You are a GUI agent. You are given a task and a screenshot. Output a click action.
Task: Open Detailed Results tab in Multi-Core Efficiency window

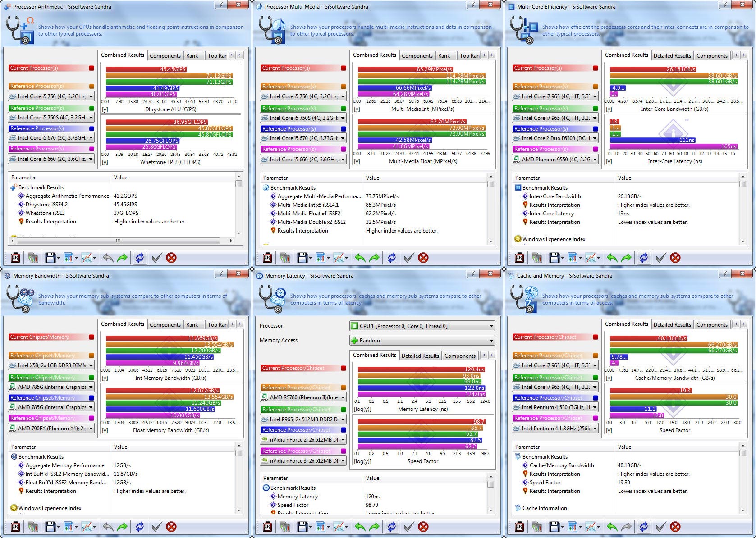[x=672, y=56]
